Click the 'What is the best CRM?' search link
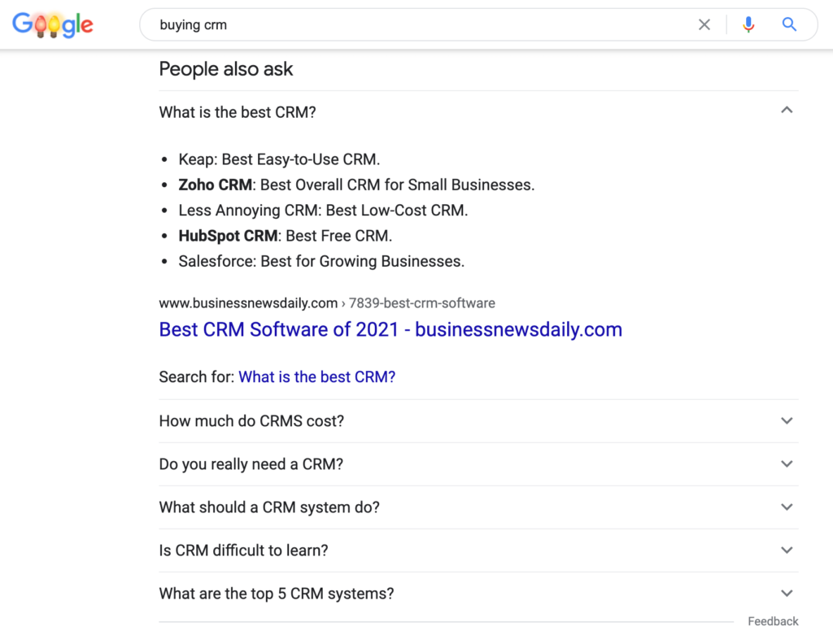The image size is (833, 644). (316, 377)
